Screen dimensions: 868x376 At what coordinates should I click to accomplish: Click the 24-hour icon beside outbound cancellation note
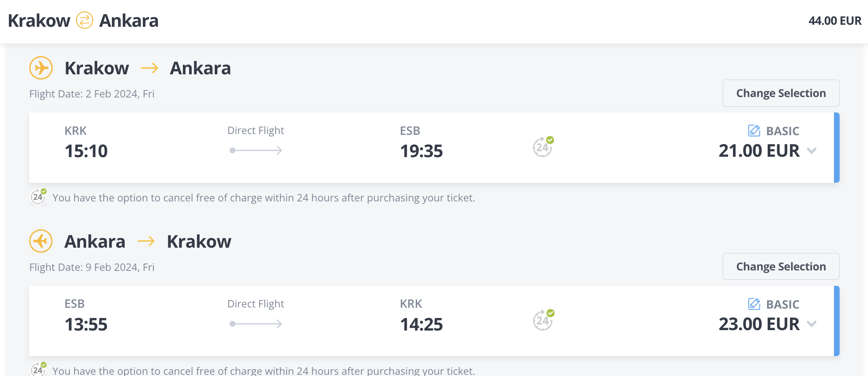(38, 197)
